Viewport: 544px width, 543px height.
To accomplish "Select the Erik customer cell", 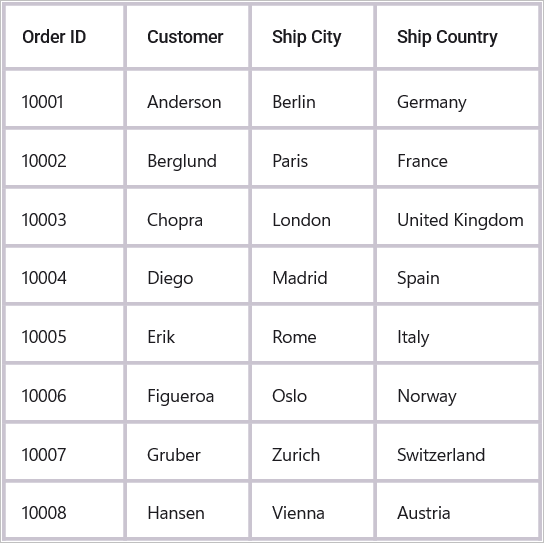I will coord(188,333).
